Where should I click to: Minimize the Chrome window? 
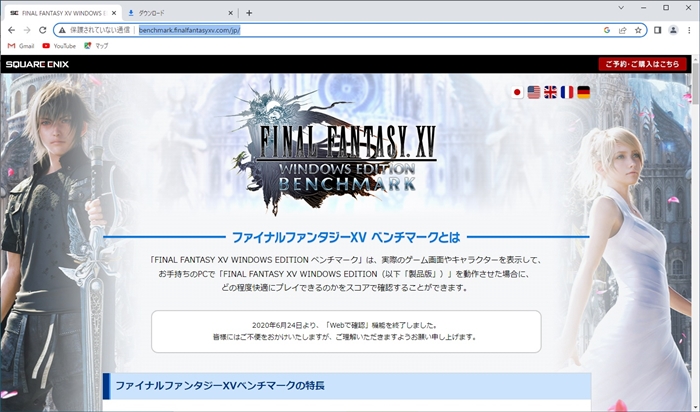tap(643, 8)
